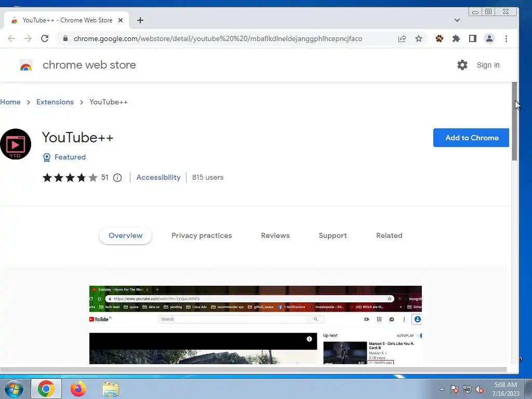Go to the Home breadcrumb link
The width and height of the screenshot is (532, 399).
[10, 102]
